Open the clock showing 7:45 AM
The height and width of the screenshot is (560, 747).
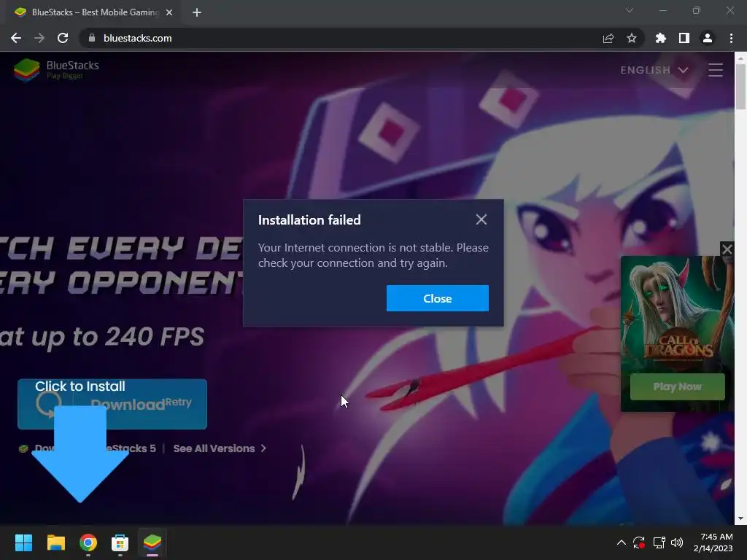[713, 542]
